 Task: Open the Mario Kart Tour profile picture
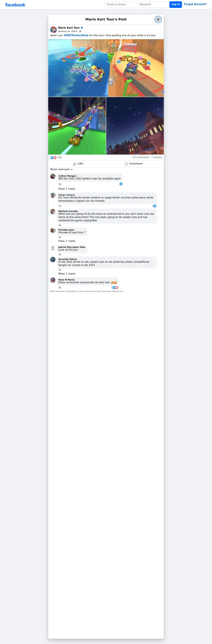click(53, 30)
